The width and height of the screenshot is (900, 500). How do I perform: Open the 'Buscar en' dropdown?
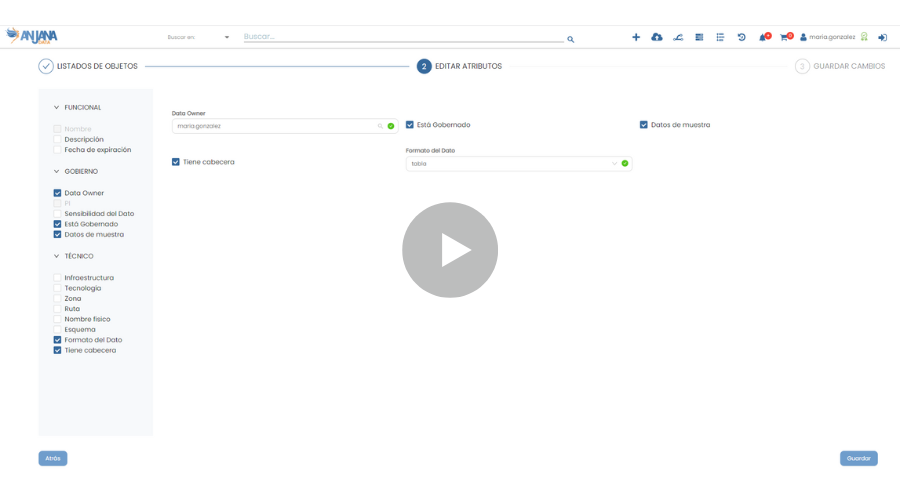[x=199, y=37]
